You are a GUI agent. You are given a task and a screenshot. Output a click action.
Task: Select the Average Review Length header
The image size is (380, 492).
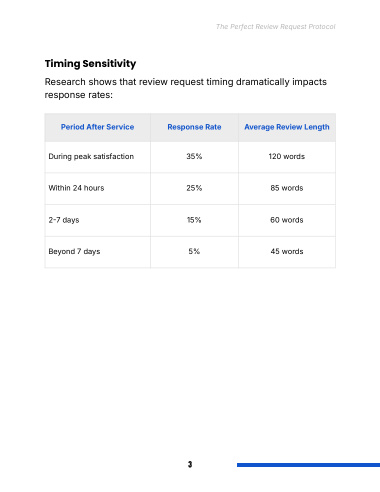tap(287, 127)
